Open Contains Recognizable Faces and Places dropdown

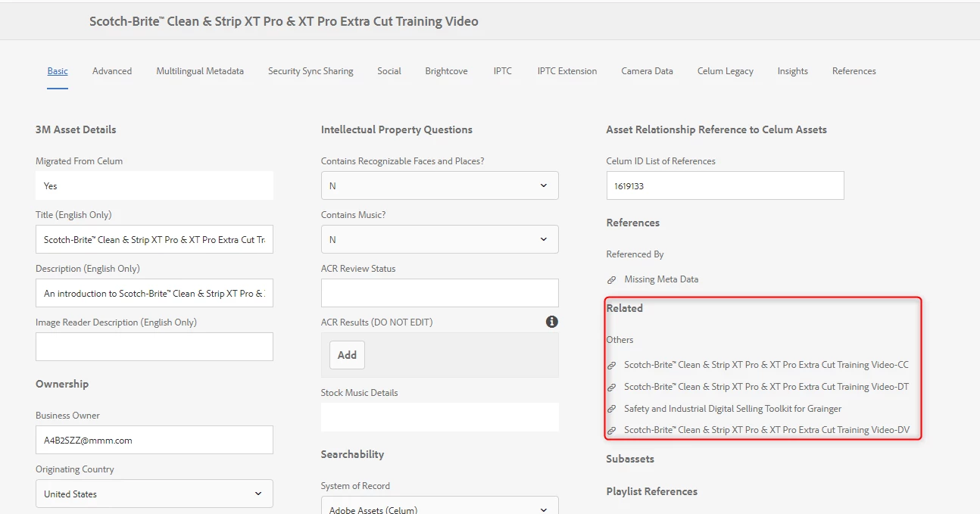click(x=439, y=185)
